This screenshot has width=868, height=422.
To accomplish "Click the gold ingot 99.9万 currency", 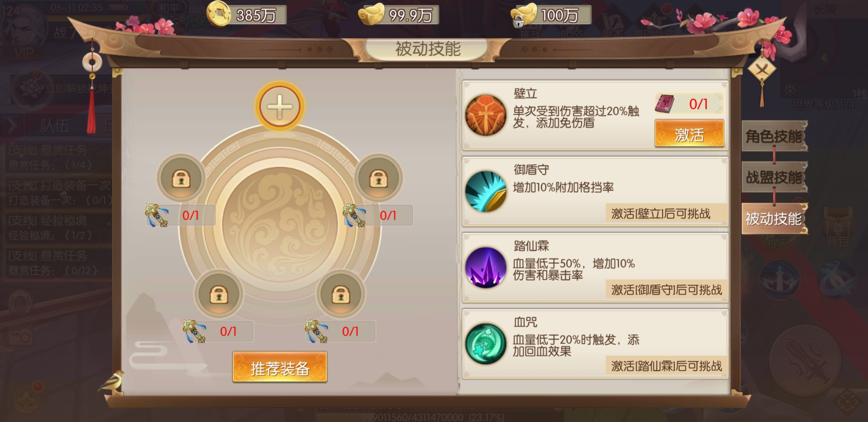I will (x=399, y=14).
